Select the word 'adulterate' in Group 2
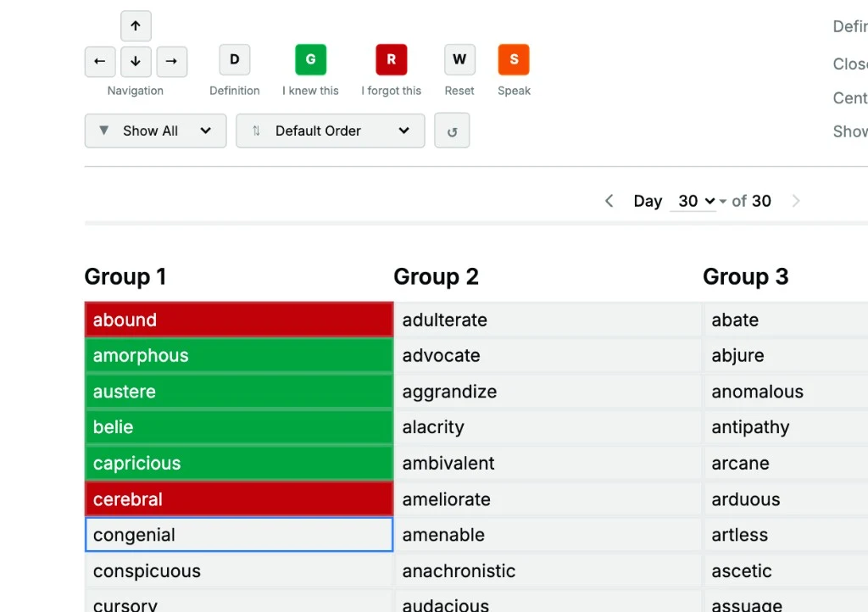868x612 pixels. (x=548, y=320)
